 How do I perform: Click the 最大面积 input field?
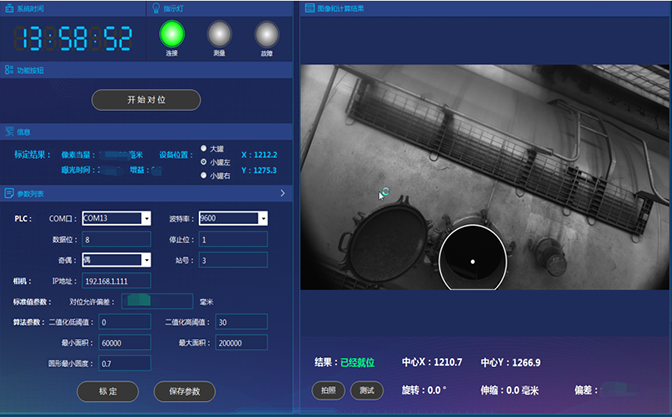point(240,342)
